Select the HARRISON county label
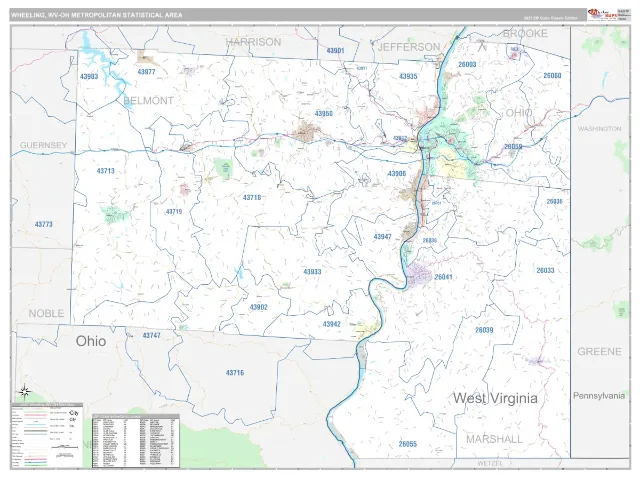640x480 pixels. [x=253, y=42]
